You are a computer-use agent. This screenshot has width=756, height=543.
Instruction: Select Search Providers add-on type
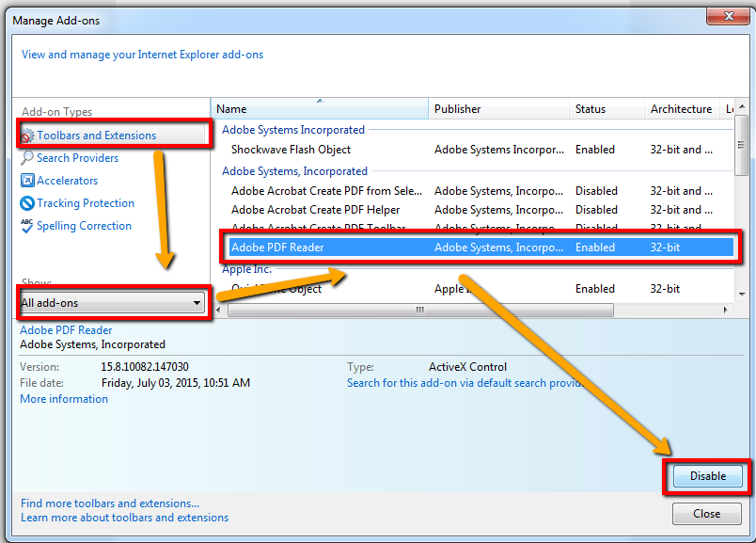78,158
